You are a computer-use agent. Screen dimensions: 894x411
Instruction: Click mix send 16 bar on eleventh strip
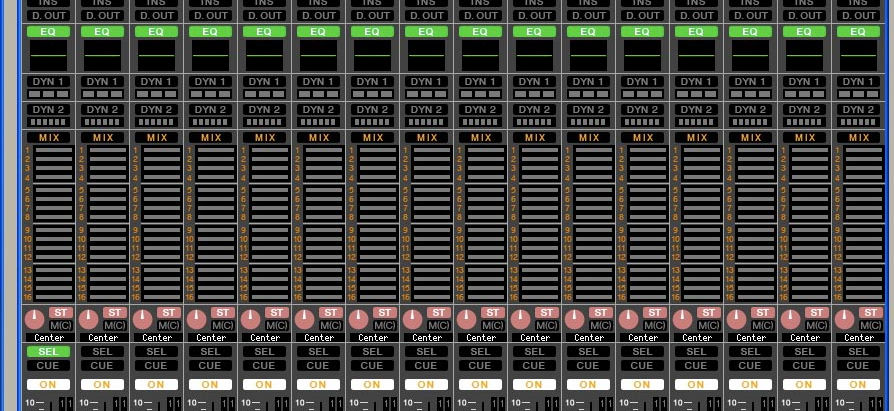pyautogui.click(x=594, y=297)
